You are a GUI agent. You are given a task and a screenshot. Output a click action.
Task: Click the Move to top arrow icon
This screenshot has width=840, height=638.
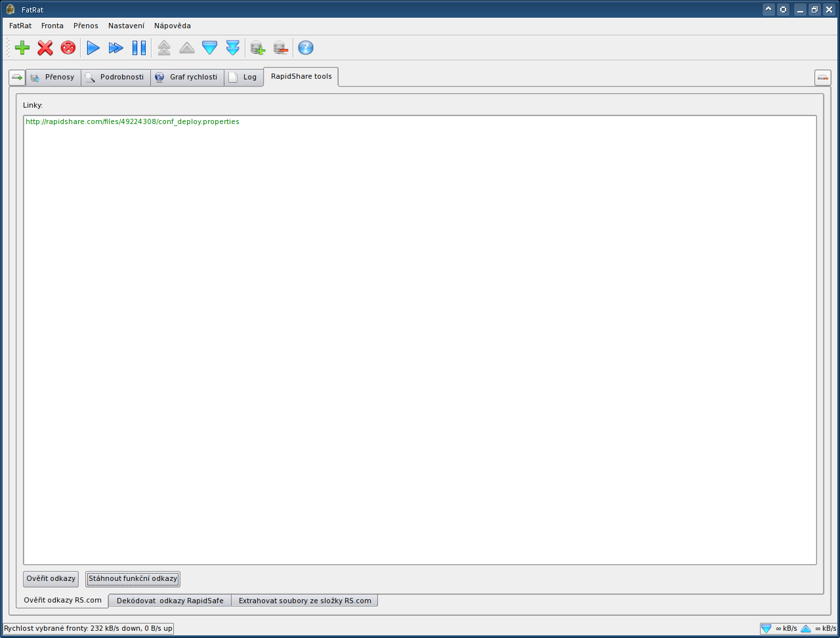pos(164,48)
